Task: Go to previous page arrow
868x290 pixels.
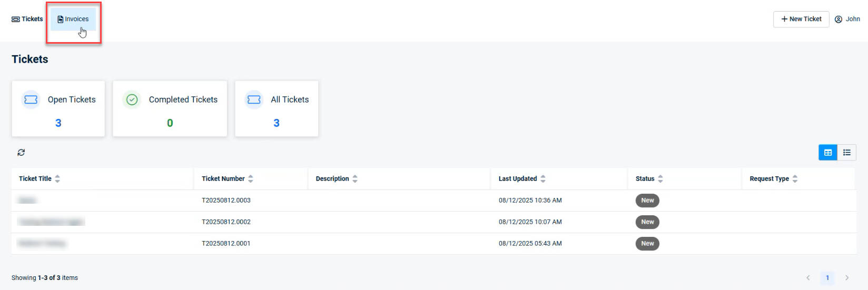Action: pyautogui.click(x=808, y=278)
